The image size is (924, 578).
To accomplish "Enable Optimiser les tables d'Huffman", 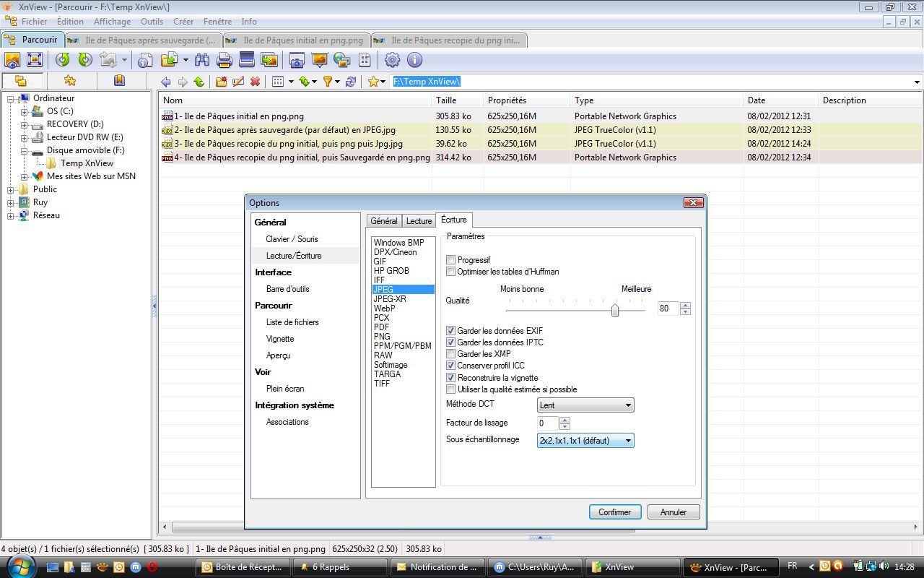I will point(451,272).
